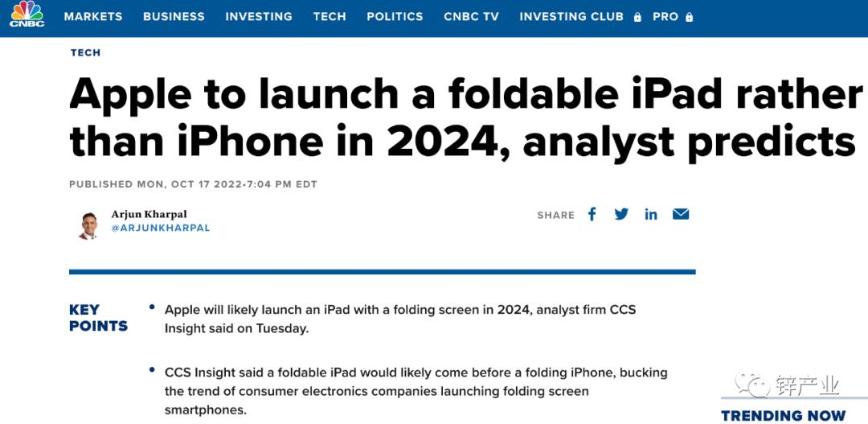Share article on Twitter

click(x=621, y=214)
